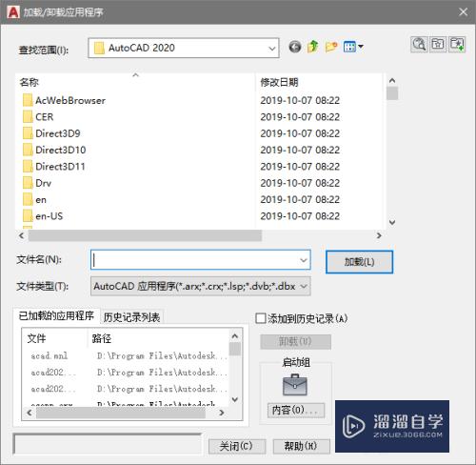476x465 pixels.
Task: Click loaded apps list scroll down arrow
Action: pos(235,399)
